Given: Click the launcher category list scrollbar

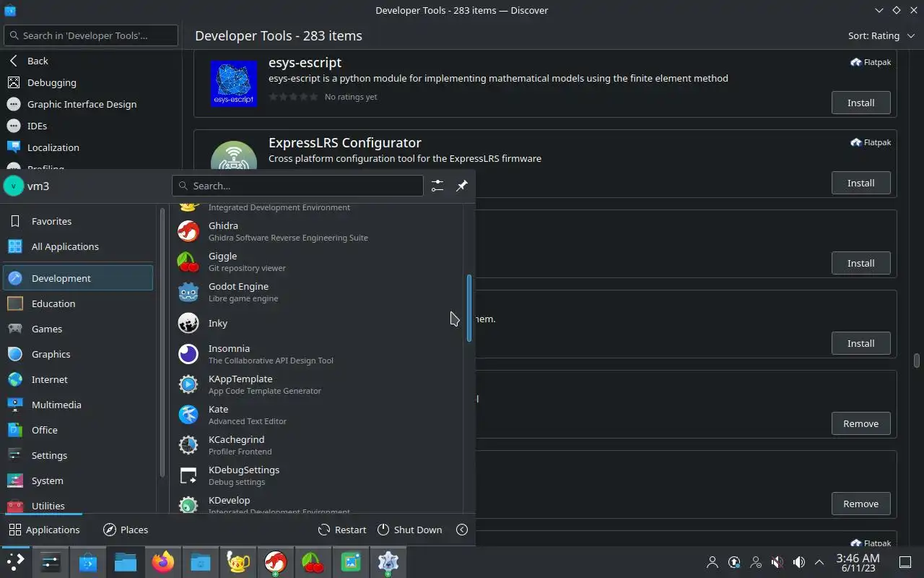Looking at the screenshot, I should (162, 343).
